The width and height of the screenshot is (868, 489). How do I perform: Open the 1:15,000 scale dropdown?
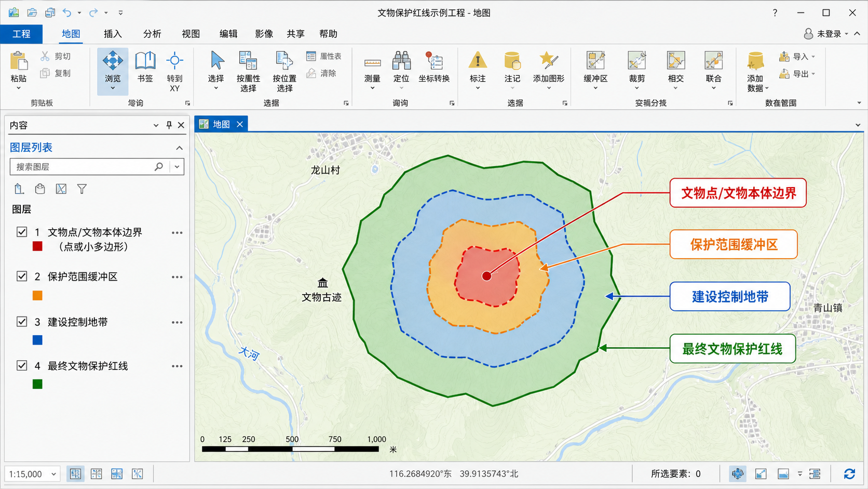click(53, 474)
